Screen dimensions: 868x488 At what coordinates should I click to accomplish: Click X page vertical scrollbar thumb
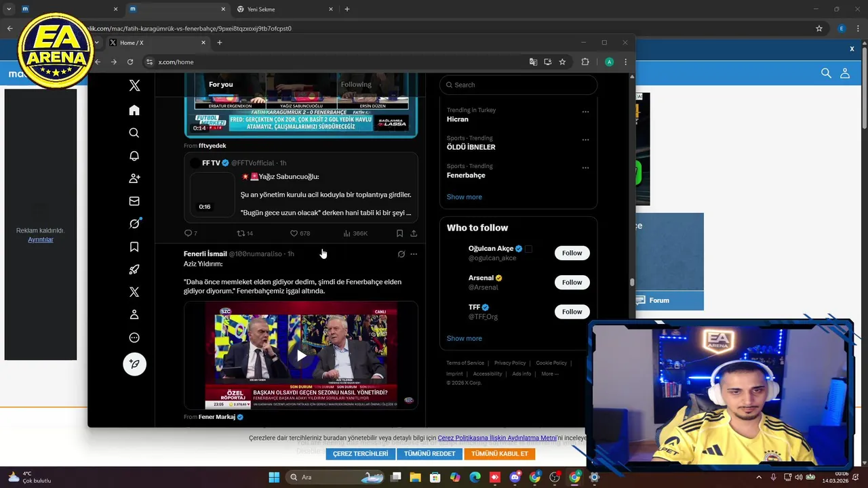tap(632, 282)
